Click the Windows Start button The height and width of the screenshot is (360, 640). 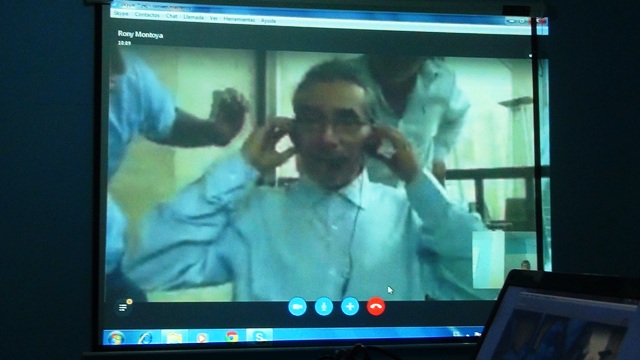pos(116,338)
